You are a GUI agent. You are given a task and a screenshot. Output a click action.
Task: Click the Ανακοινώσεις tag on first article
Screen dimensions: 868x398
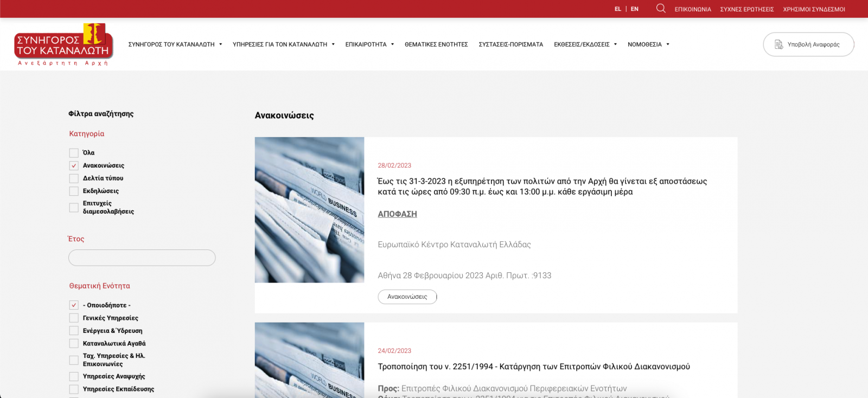[407, 297]
